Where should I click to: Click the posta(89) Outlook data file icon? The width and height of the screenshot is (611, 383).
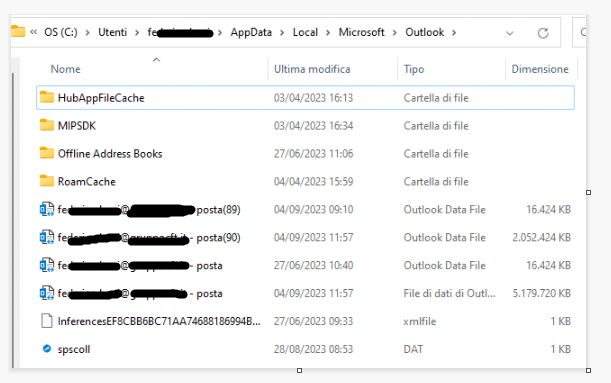[x=47, y=209]
